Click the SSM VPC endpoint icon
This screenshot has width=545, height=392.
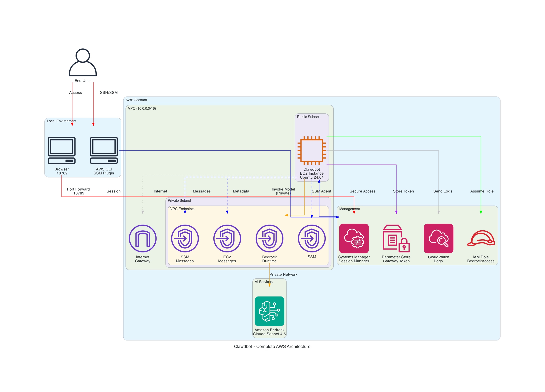(x=312, y=239)
